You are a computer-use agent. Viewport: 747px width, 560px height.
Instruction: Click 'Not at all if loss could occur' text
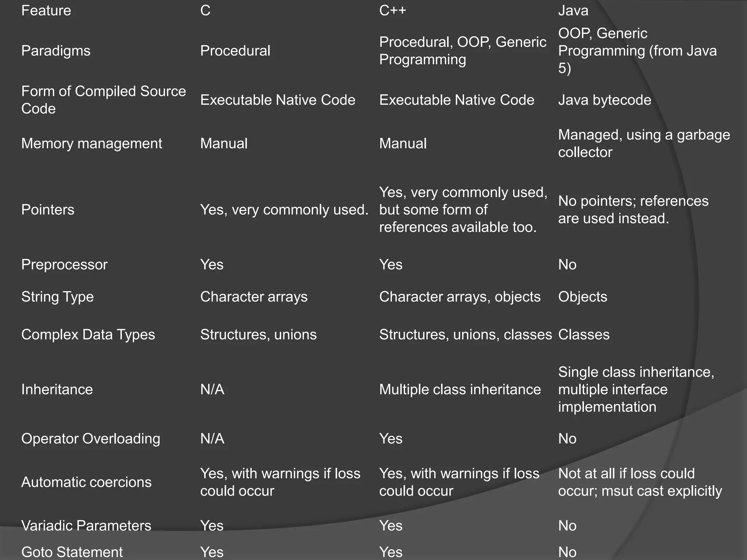(x=626, y=474)
